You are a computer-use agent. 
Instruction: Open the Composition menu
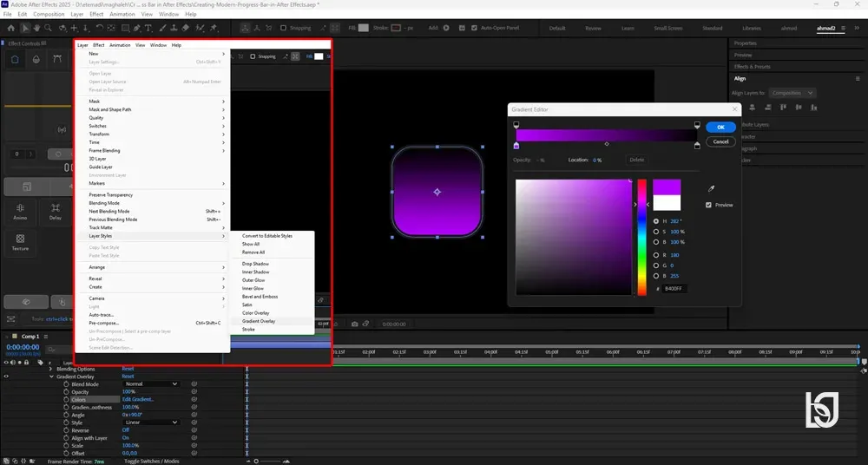tap(49, 14)
